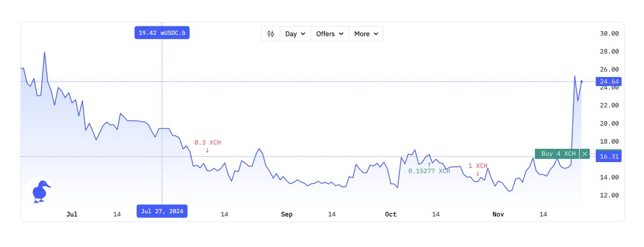Click the Oct label on the time axis
Viewport: 644px width, 247px height.
point(391,214)
